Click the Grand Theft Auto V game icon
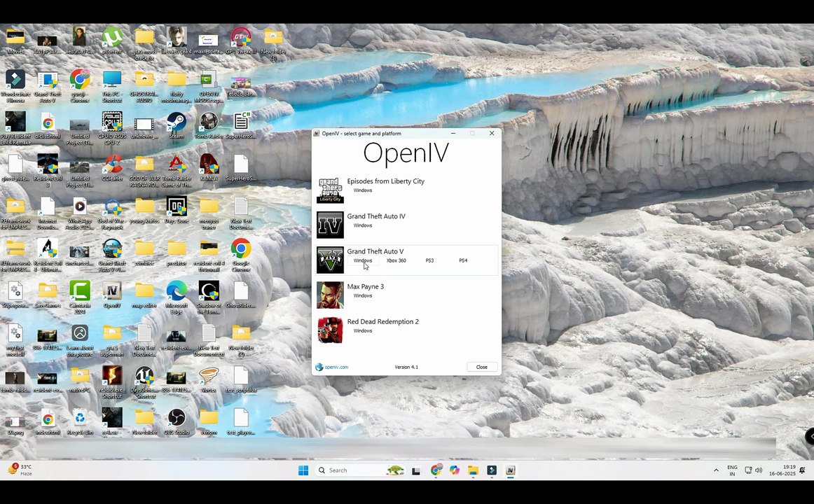This screenshot has width=814, height=504. 330,260
